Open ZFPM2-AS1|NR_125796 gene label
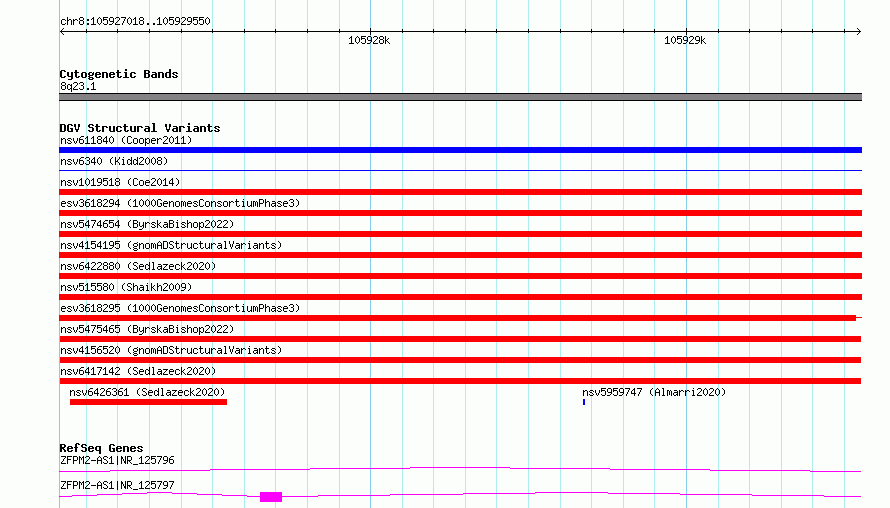Image resolution: width=890 pixels, height=508 pixels. click(x=117, y=460)
